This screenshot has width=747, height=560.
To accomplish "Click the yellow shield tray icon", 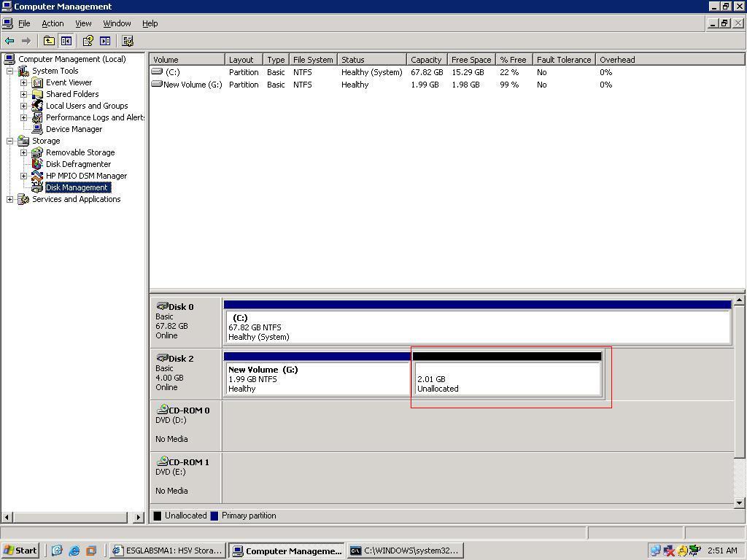I will (x=682, y=551).
